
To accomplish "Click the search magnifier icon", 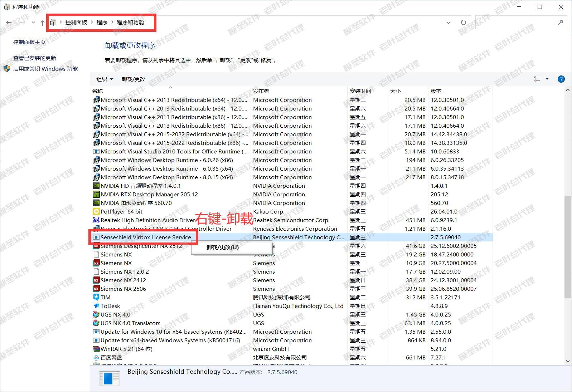I will [x=561, y=23].
